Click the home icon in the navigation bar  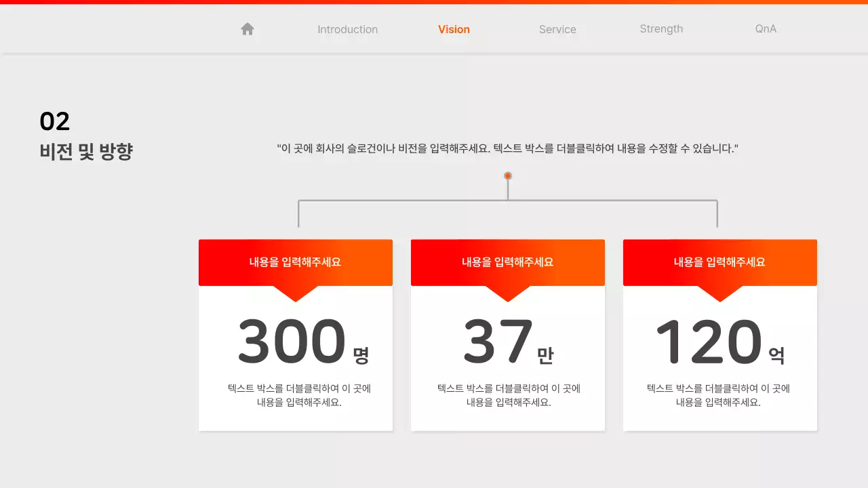click(247, 28)
